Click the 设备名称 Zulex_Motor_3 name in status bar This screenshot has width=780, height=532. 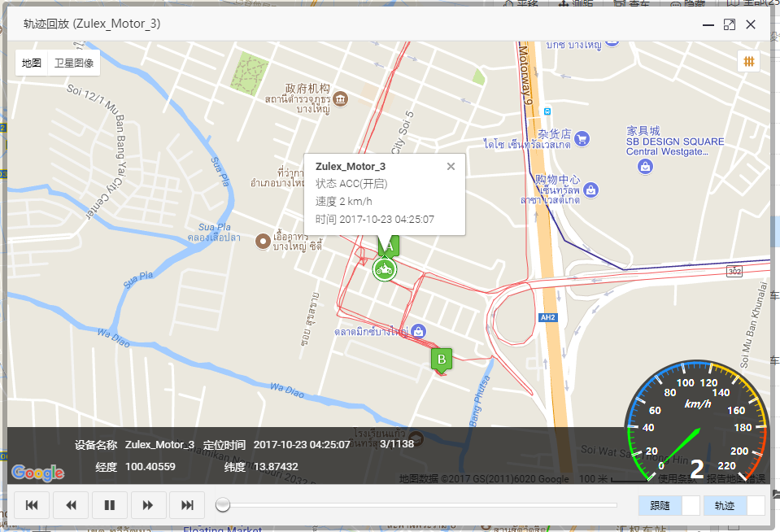pos(159,444)
